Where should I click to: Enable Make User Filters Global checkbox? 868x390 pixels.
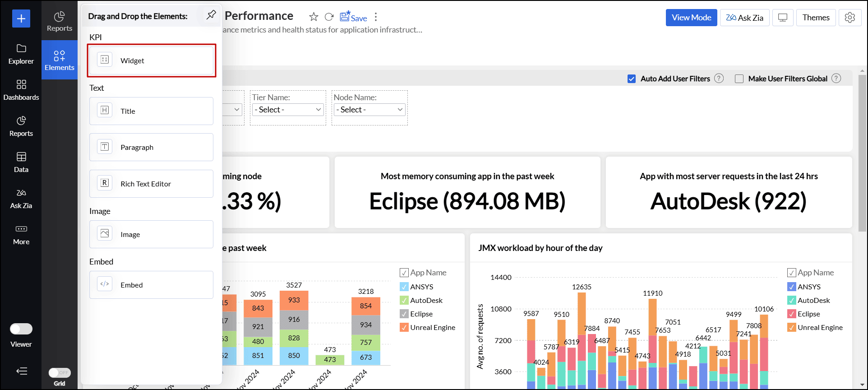pos(739,79)
